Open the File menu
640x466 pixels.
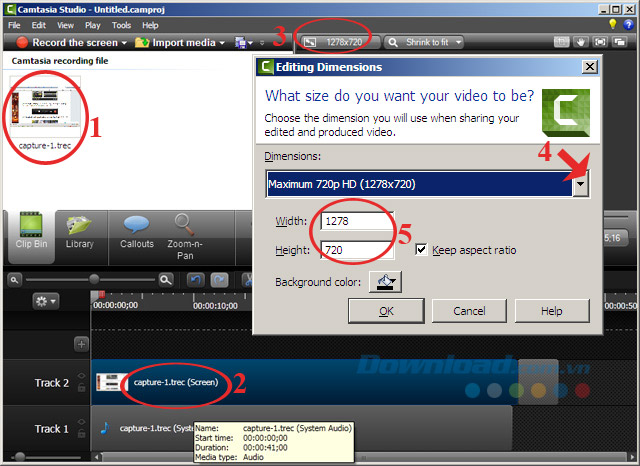click(x=14, y=25)
